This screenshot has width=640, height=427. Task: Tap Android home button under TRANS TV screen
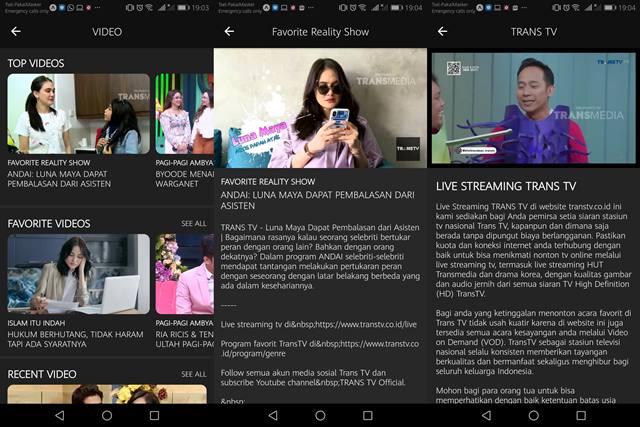(x=533, y=416)
